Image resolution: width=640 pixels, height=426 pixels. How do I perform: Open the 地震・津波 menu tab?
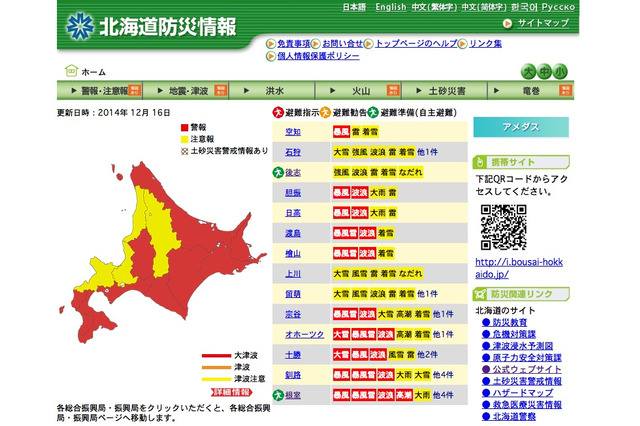tap(186, 91)
